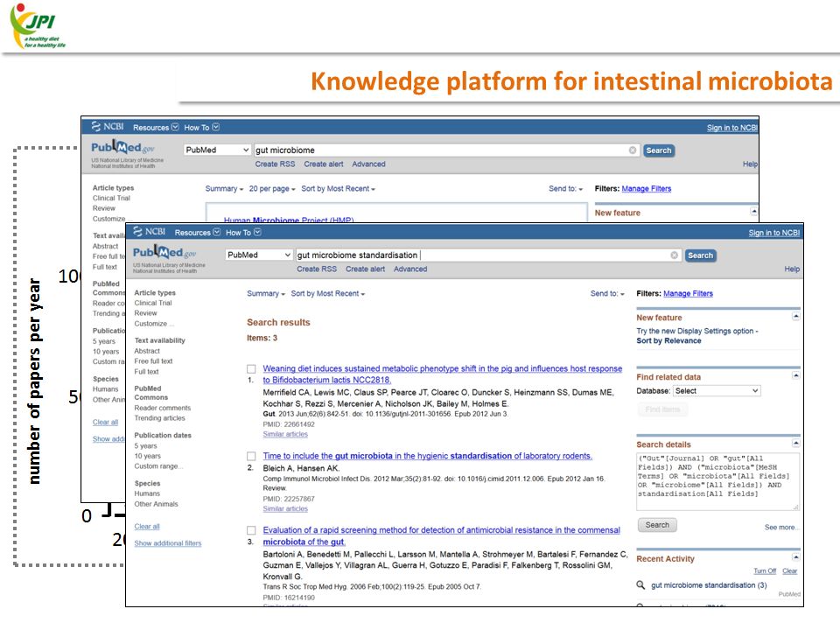Open How To menu in front window
This screenshot has width=840, height=630.
243,233
